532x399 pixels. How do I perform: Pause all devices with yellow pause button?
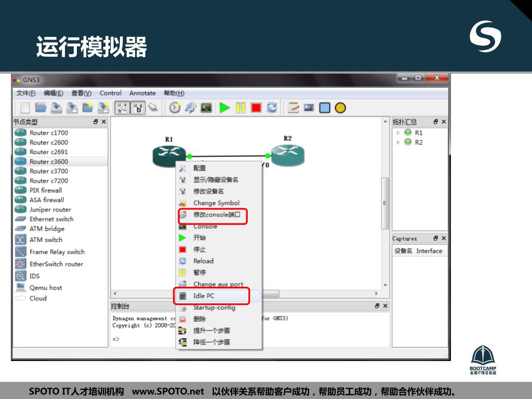(241, 108)
